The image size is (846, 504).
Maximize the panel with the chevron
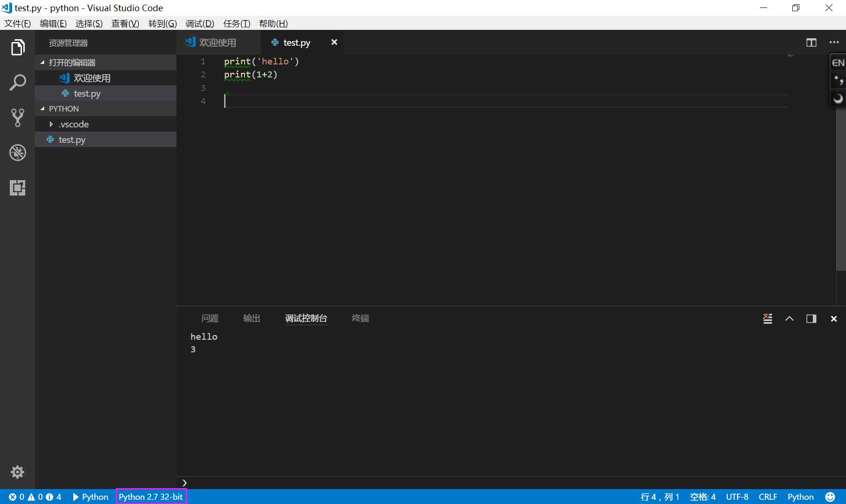pyautogui.click(x=790, y=319)
